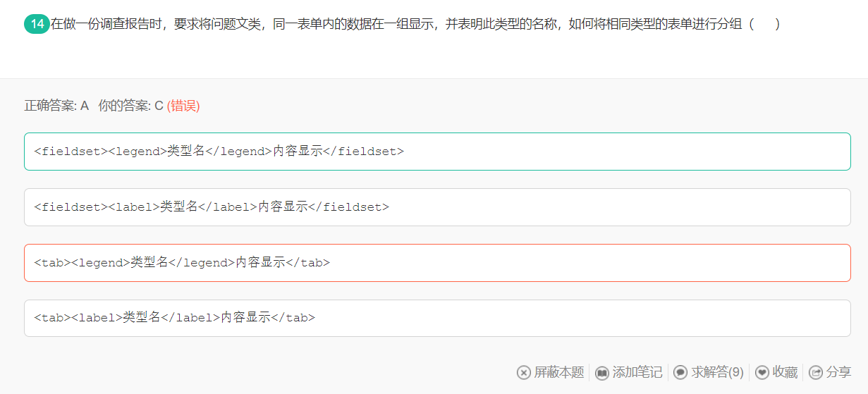The height and width of the screenshot is (394, 868).
Task: Click the 添加笔记 text link
Action: (x=637, y=372)
